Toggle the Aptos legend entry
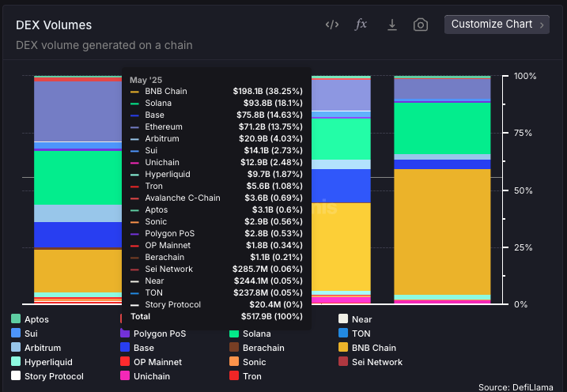This screenshot has height=392, width=567. [x=30, y=319]
